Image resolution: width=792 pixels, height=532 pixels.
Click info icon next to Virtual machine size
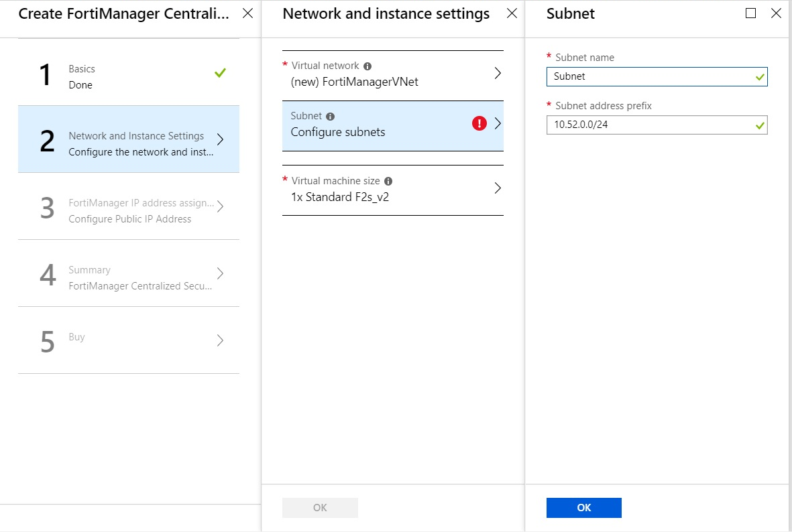pos(388,182)
